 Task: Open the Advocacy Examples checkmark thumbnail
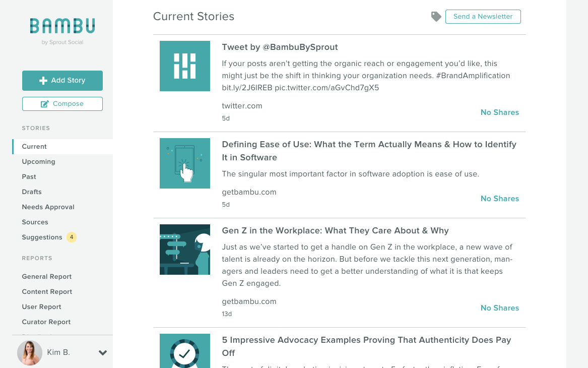185,351
